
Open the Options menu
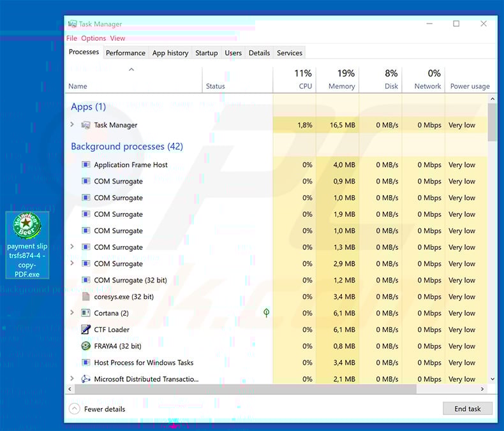(93, 38)
